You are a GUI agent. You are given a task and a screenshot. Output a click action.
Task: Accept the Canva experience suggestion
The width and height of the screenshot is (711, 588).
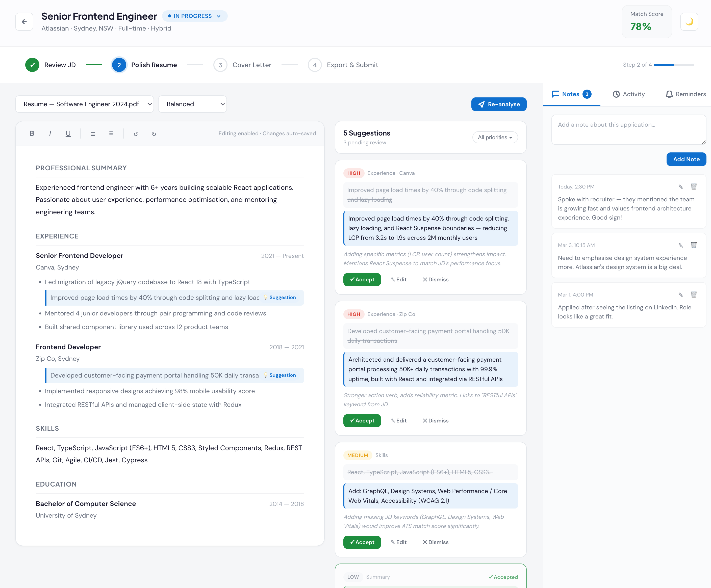pyautogui.click(x=362, y=279)
